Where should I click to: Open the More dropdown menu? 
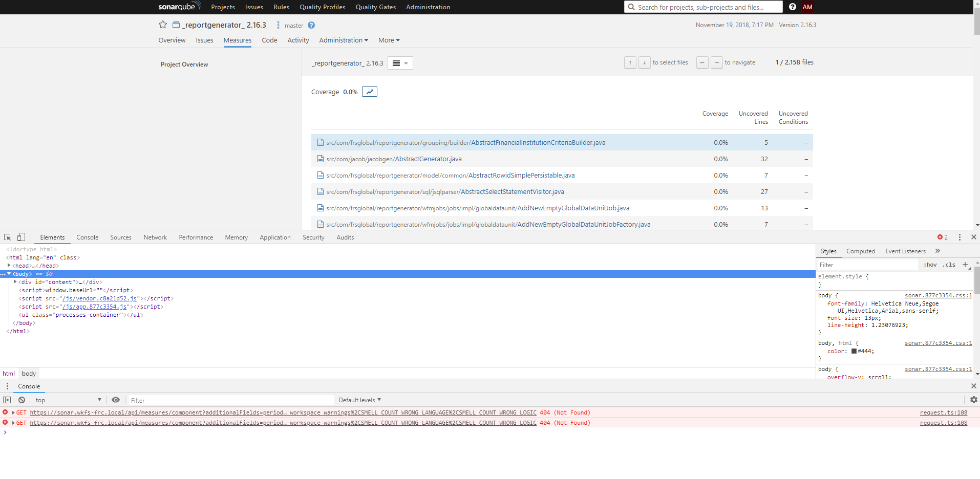[389, 40]
